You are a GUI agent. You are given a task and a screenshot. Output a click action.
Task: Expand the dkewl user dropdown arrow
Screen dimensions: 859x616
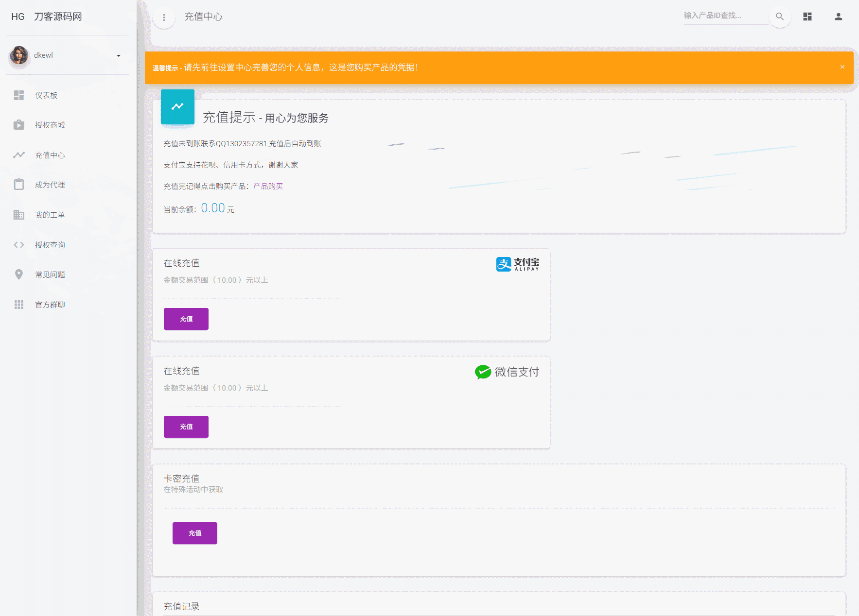click(118, 55)
